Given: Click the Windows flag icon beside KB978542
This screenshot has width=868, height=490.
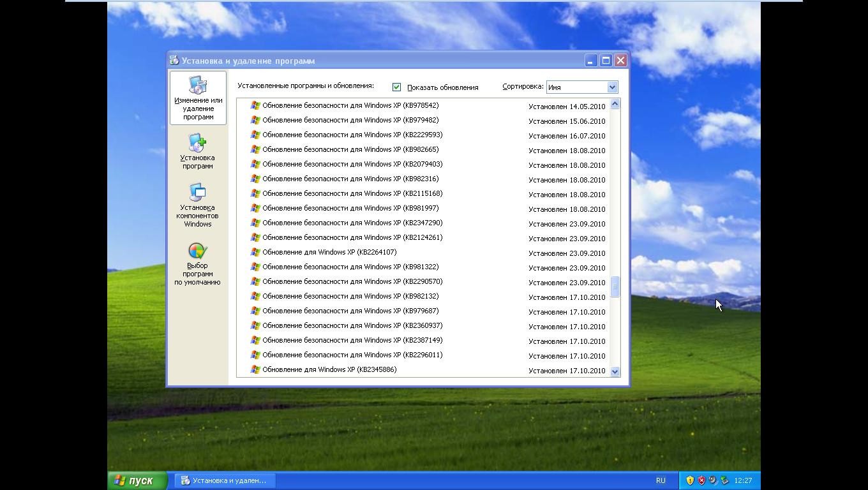Looking at the screenshot, I should pos(255,105).
